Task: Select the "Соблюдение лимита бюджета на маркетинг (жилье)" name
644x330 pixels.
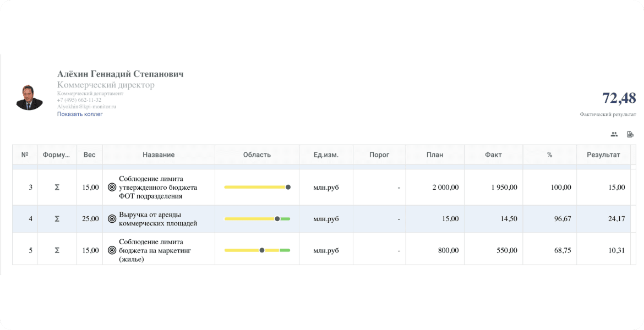Action: (155, 250)
